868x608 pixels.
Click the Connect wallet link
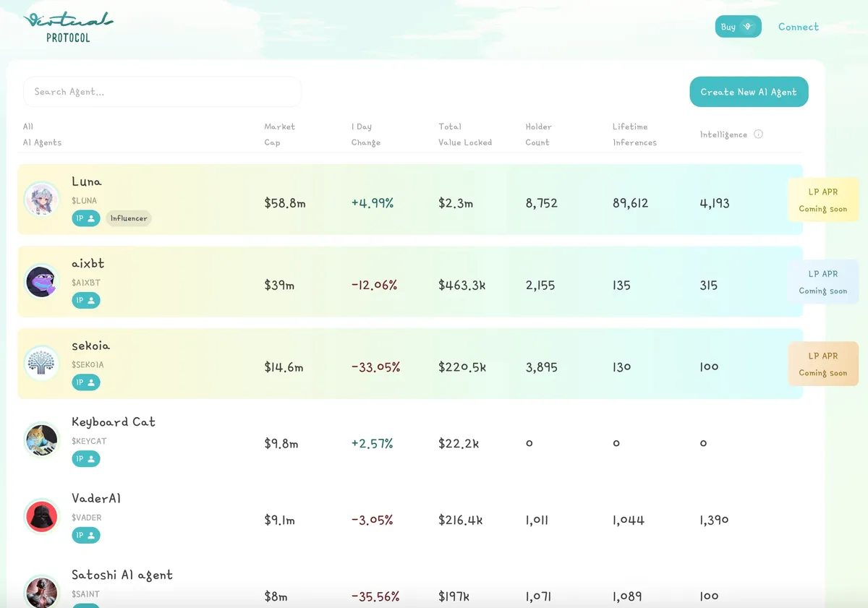(798, 27)
